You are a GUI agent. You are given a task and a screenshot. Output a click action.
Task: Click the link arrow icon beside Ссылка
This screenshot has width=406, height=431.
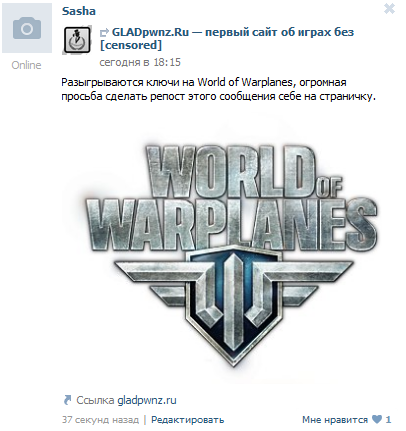click(67, 400)
